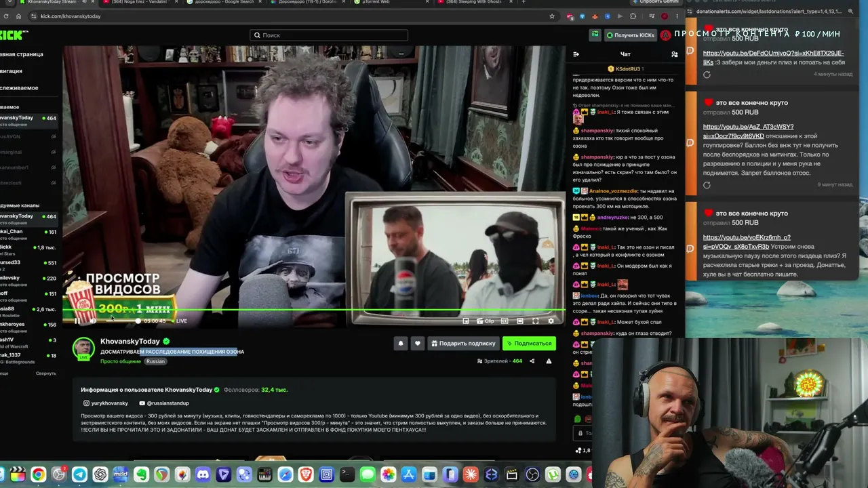Select the sidebar channel with 551 viewers

(x=28, y=265)
